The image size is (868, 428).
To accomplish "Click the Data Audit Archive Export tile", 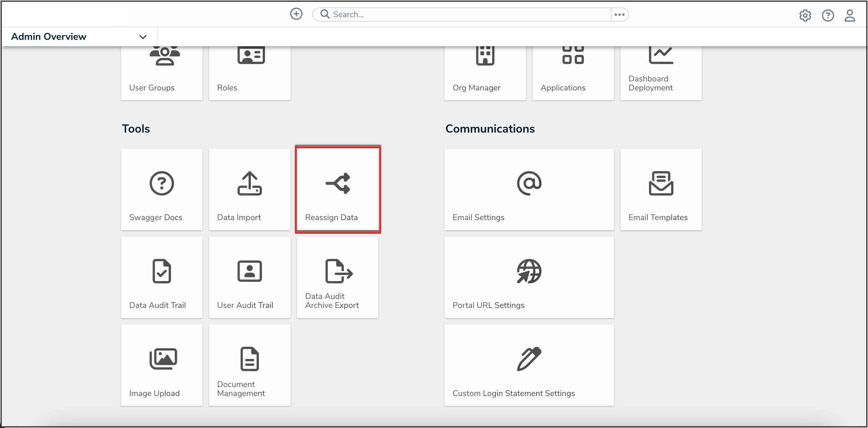I will pos(338,277).
